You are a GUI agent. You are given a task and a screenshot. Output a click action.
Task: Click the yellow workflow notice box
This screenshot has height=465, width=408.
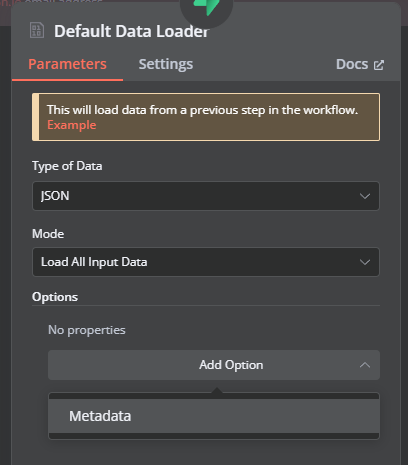pyautogui.click(x=206, y=117)
